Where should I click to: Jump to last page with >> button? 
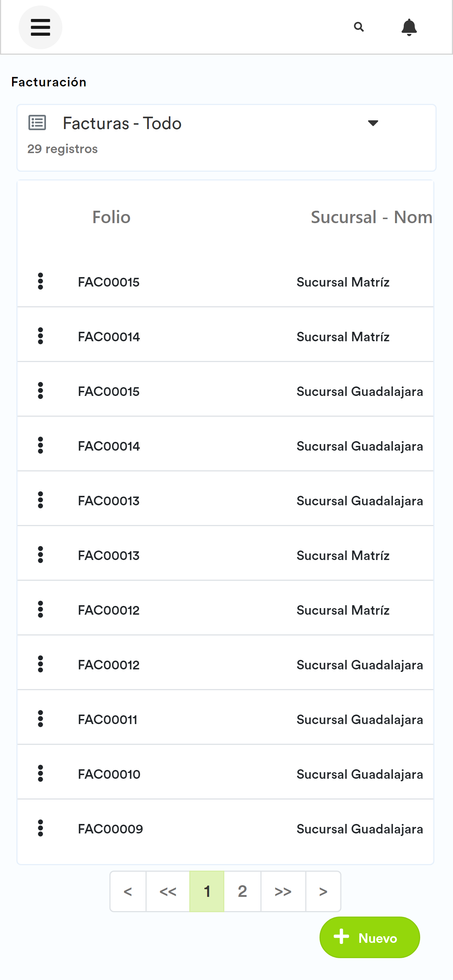[x=283, y=891]
